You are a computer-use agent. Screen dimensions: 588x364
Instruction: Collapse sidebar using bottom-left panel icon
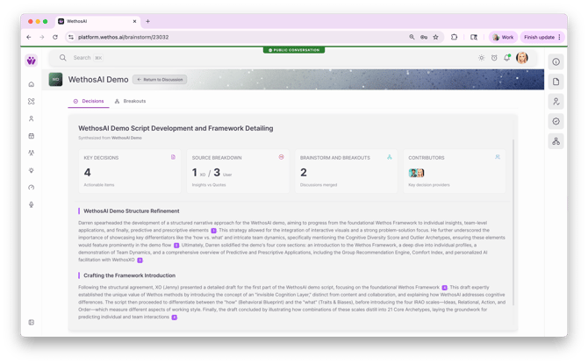[32, 322]
